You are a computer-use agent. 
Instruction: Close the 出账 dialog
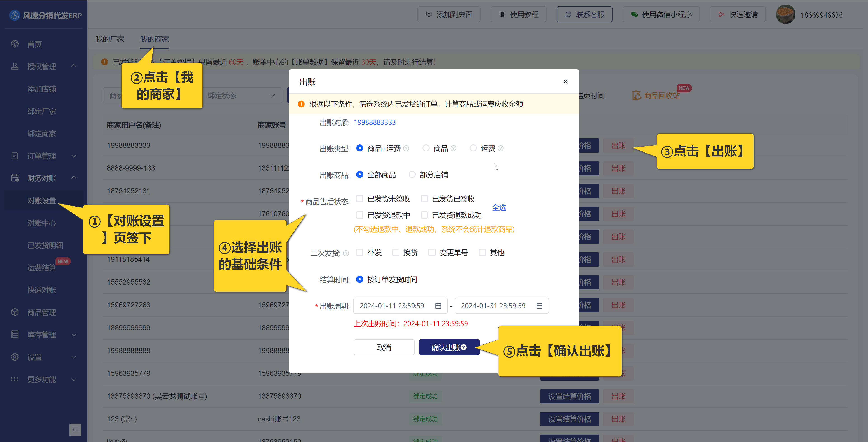tap(565, 82)
